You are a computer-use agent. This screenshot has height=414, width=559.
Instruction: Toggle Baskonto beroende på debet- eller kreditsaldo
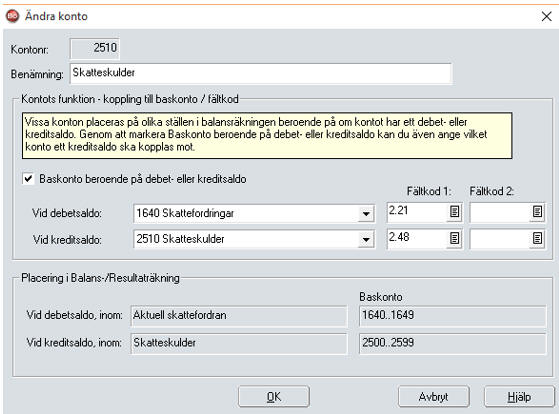(28, 178)
